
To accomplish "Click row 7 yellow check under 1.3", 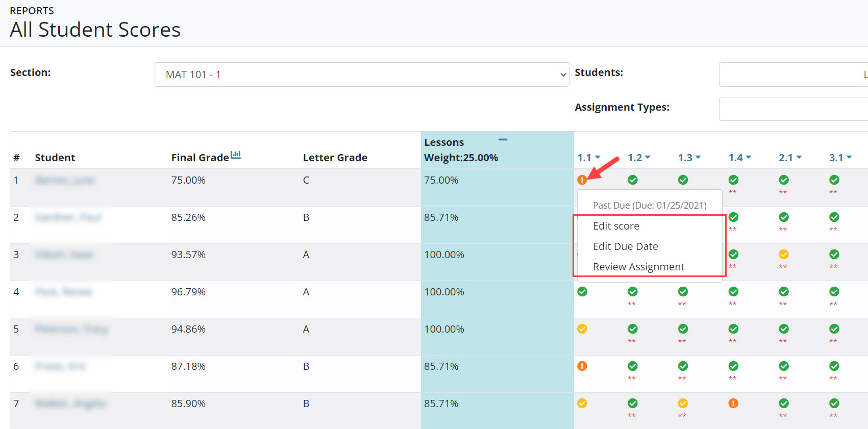I will pyautogui.click(x=683, y=403).
